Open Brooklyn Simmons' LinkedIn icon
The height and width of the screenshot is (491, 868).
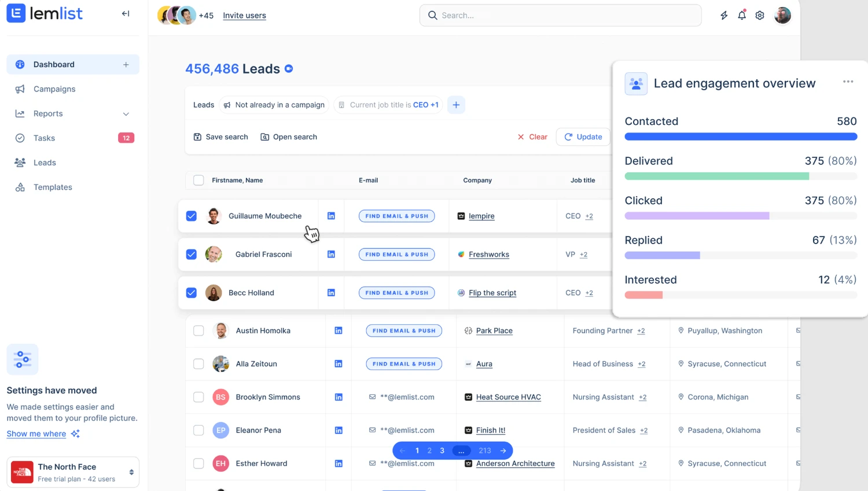coord(339,397)
